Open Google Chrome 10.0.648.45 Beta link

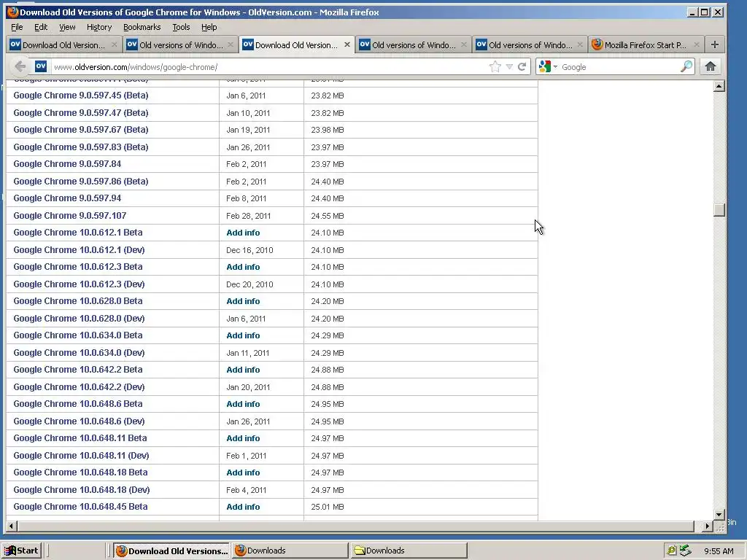pyautogui.click(x=80, y=507)
